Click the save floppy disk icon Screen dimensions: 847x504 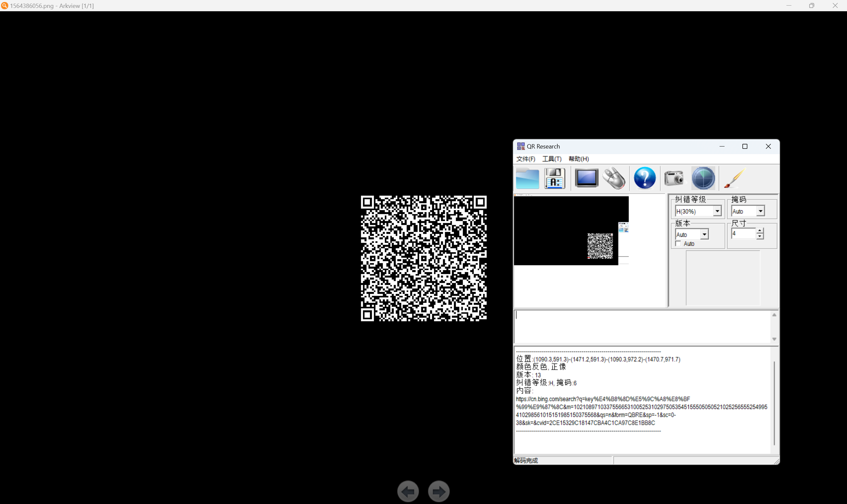(555, 178)
